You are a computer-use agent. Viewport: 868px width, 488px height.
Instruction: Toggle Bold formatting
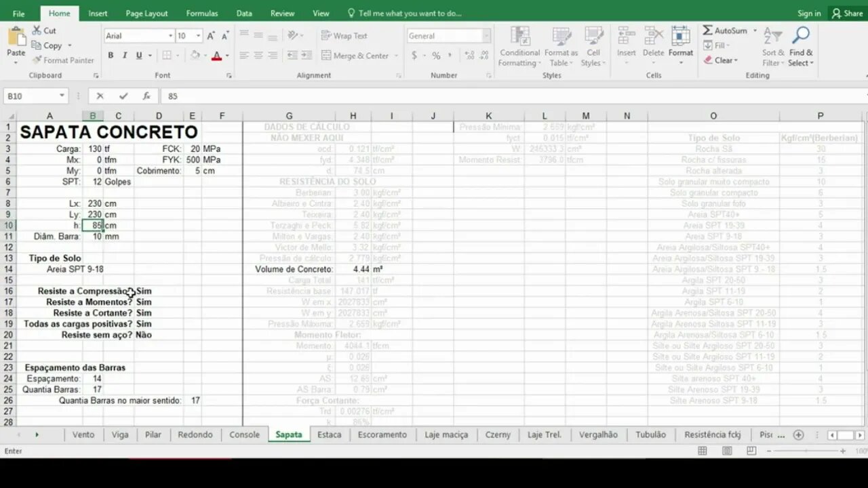click(x=111, y=56)
